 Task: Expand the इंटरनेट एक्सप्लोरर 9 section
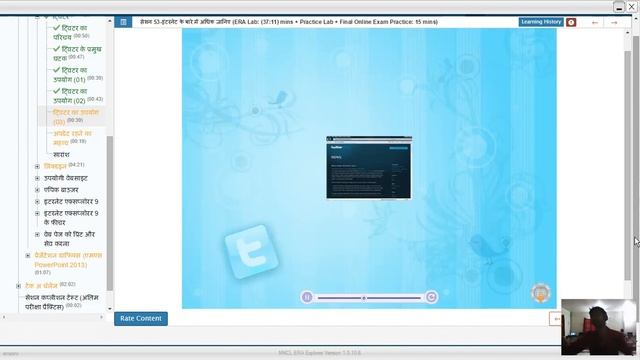[37, 202]
